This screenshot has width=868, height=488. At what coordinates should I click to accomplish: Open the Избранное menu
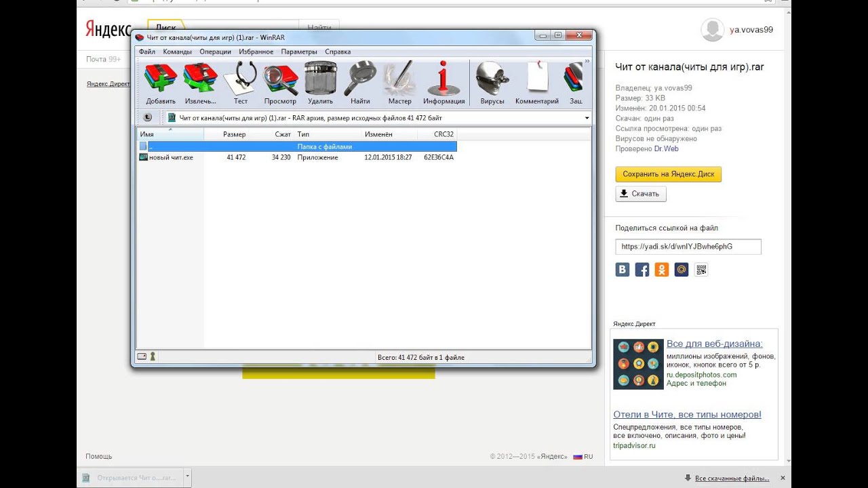256,52
